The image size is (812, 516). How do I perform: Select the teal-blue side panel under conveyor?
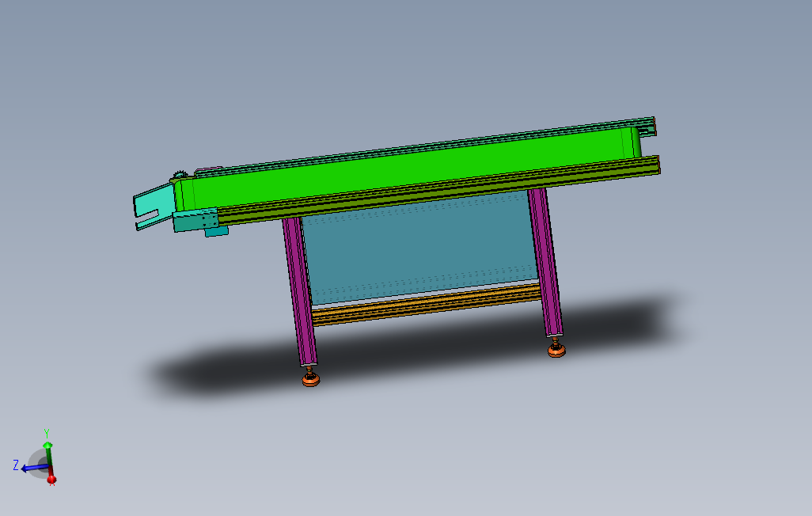420,247
